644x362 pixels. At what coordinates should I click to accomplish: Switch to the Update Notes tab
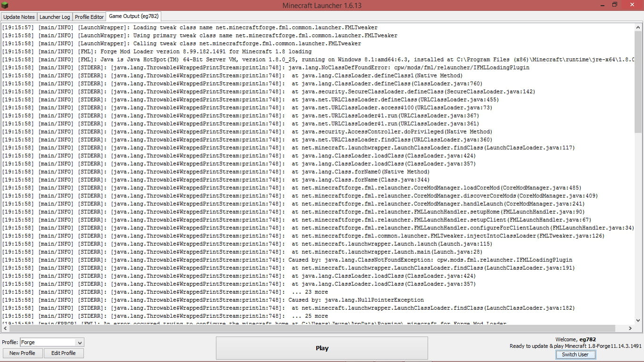19,17
